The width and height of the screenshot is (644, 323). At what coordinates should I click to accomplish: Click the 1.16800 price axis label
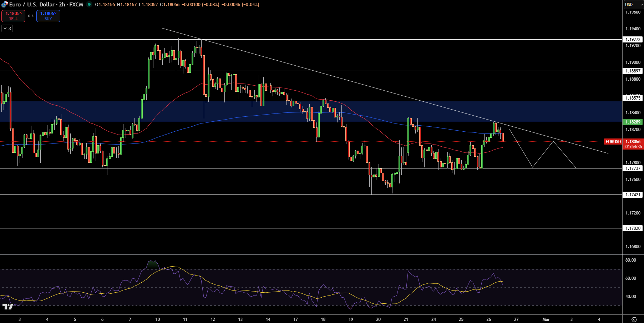(x=633, y=247)
